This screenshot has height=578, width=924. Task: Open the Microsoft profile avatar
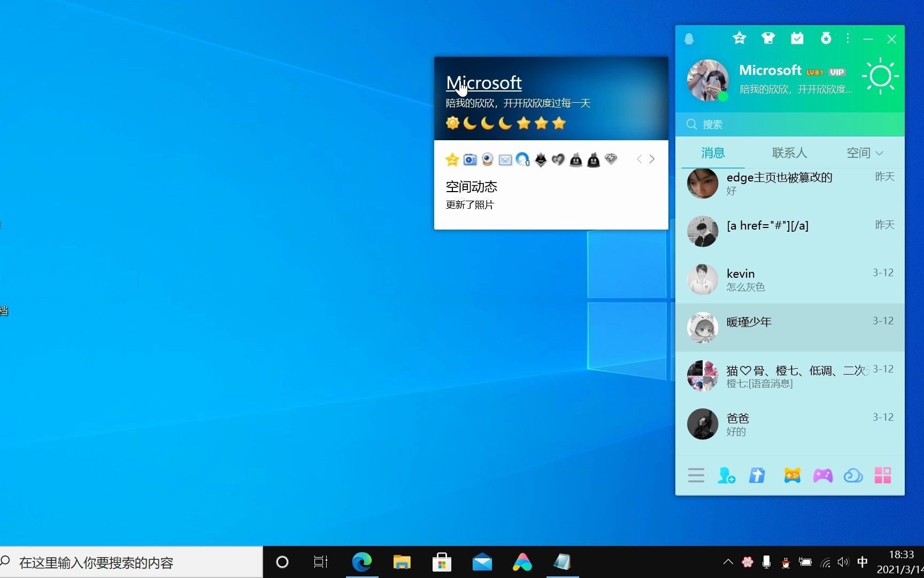707,80
